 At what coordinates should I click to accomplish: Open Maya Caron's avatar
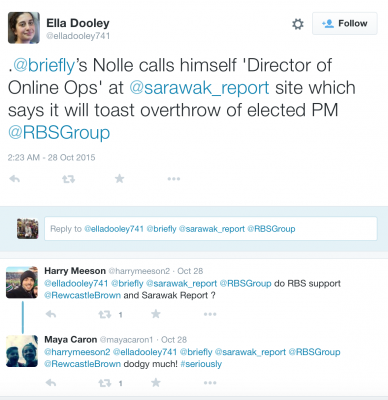tap(22, 351)
